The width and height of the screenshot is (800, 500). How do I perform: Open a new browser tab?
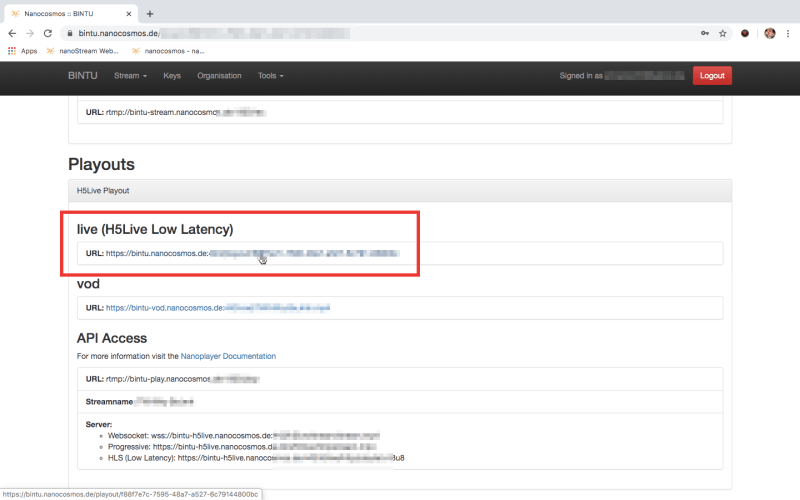coord(150,13)
